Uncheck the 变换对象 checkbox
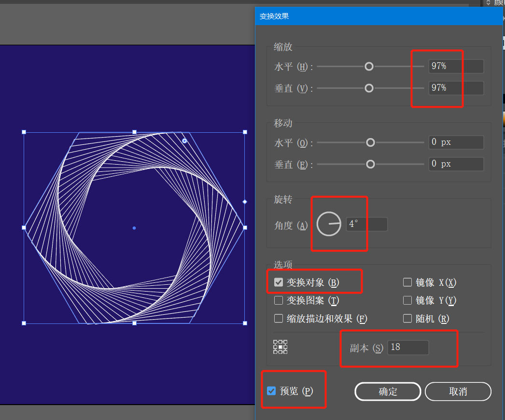 point(279,282)
